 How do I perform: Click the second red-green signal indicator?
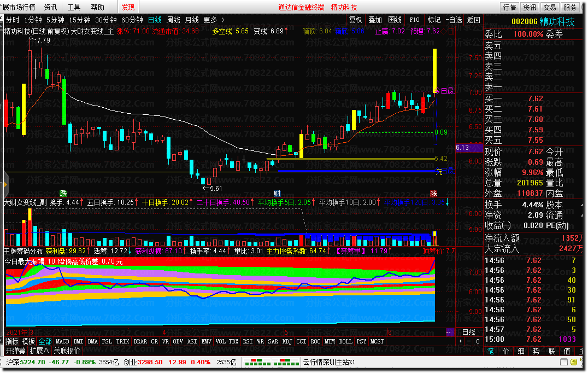(x=286, y=362)
